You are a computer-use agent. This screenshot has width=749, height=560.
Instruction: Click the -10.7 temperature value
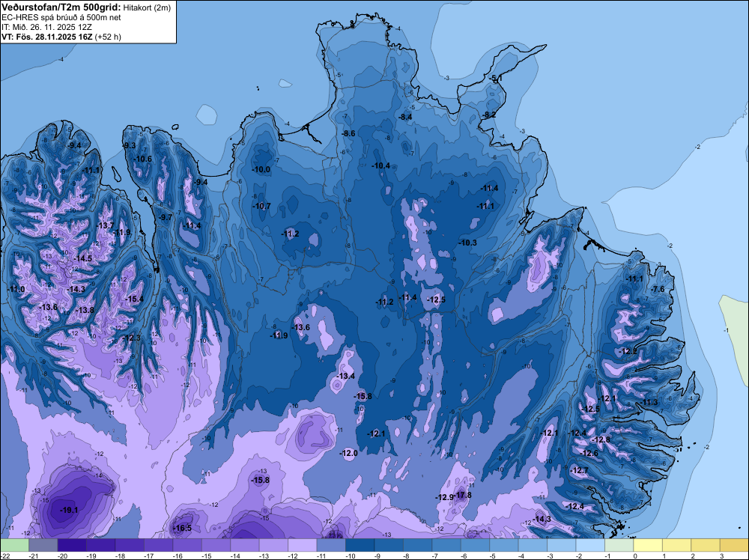[x=261, y=206]
